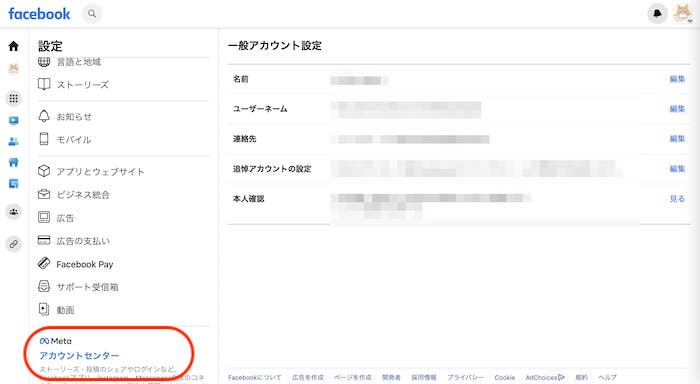700x384 pixels.
Task: Click the phone icon beside モバイル
Action: [x=44, y=139]
